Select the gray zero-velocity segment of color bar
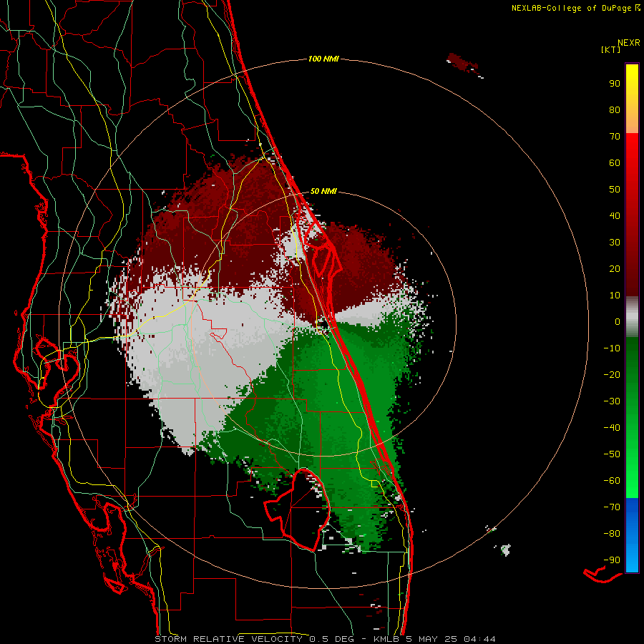The width and height of the screenshot is (644, 644). click(x=632, y=317)
